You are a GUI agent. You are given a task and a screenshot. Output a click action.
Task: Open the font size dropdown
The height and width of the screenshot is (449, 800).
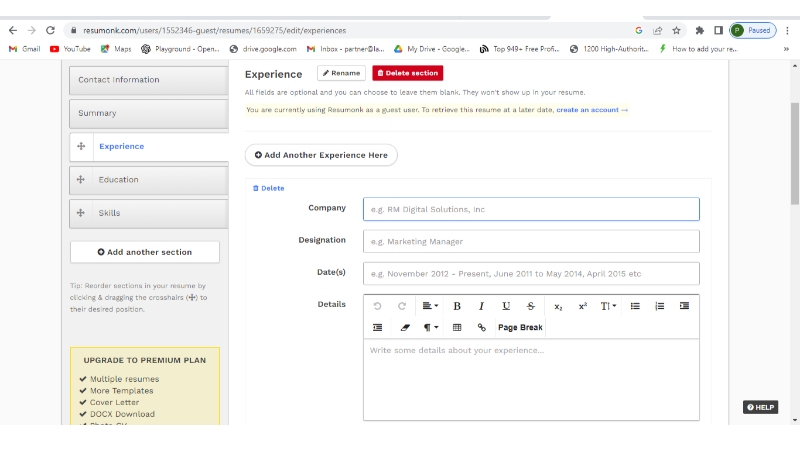pyautogui.click(x=608, y=306)
